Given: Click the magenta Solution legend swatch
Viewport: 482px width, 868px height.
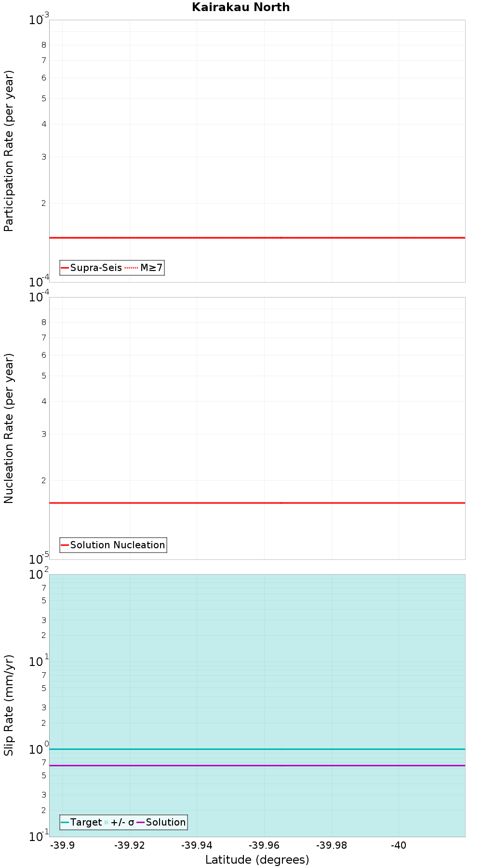Looking at the screenshot, I should (141, 822).
